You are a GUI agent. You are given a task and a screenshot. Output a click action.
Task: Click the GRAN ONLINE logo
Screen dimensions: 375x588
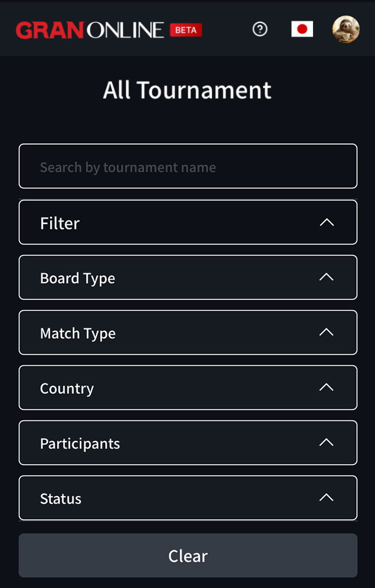[x=90, y=30]
